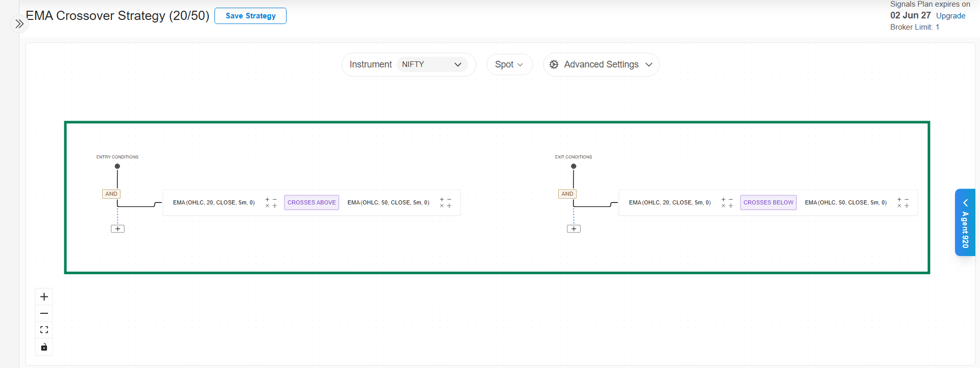Open the Agent920 side panel tab

pyautogui.click(x=965, y=222)
